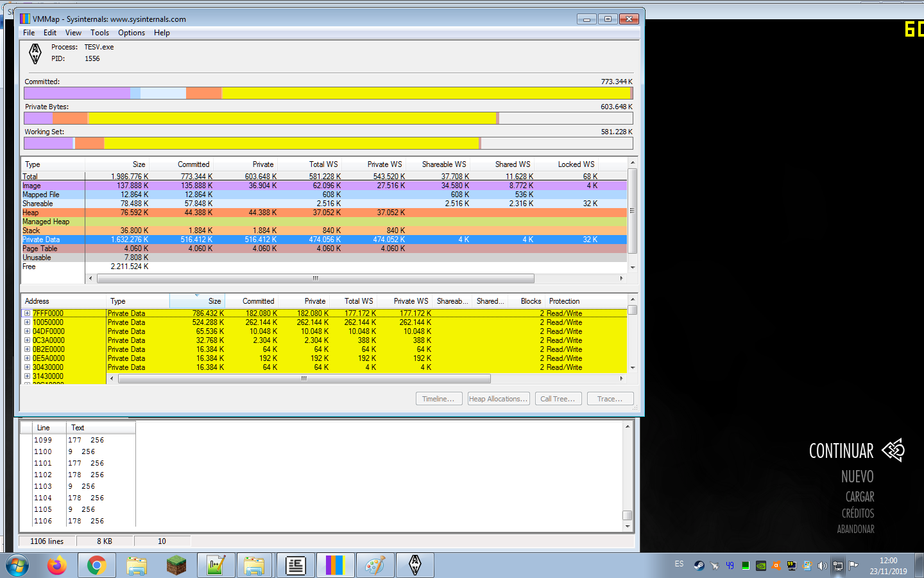Open the View menu
Image resolution: width=924 pixels, height=578 pixels.
point(73,33)
